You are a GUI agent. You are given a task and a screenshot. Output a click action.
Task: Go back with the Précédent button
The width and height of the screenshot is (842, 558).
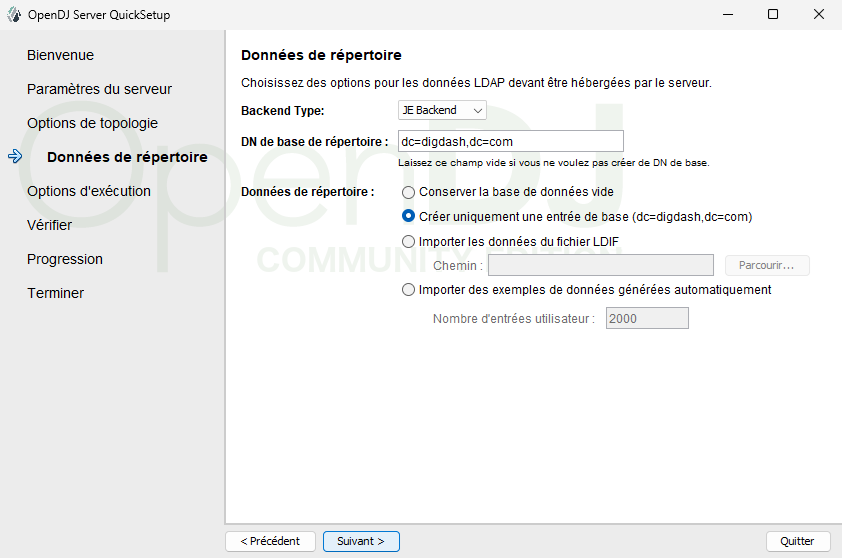pos(270,541)
